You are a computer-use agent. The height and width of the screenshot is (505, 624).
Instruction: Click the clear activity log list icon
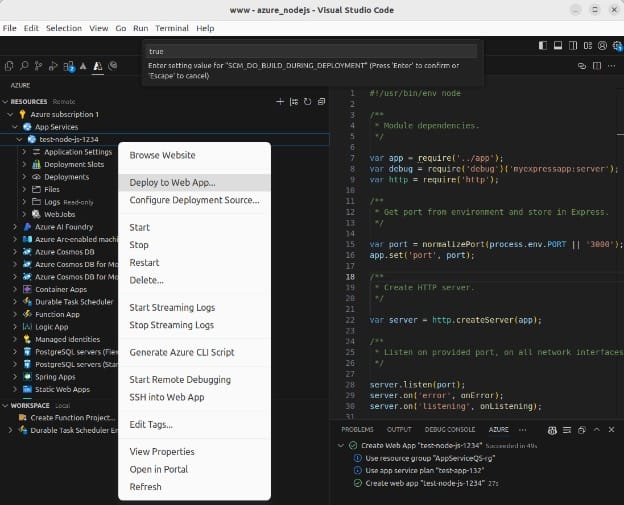(567, 430)
